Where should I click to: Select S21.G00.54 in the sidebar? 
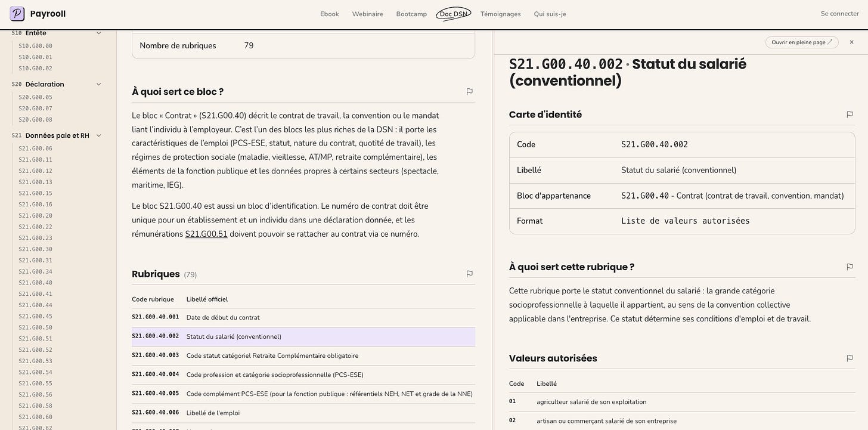click(35, 372)
